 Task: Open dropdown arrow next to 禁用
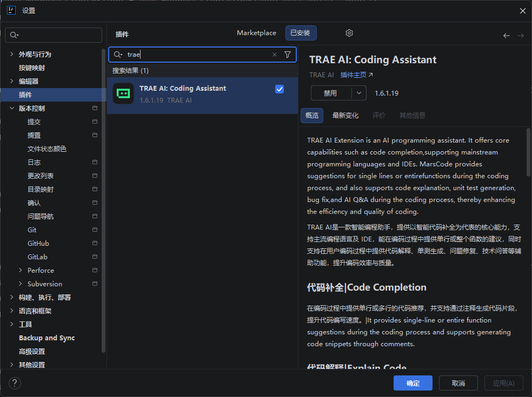pyautogui.click(x=359, y=93)
